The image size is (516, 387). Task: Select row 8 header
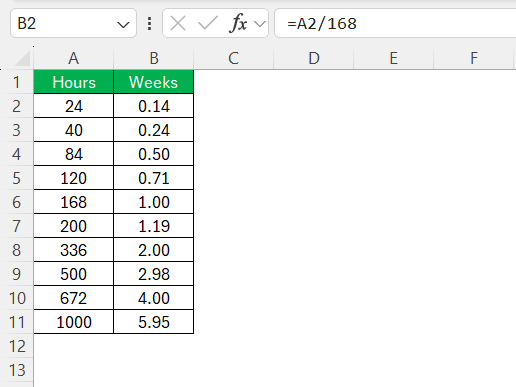click(x=17, y=250)
